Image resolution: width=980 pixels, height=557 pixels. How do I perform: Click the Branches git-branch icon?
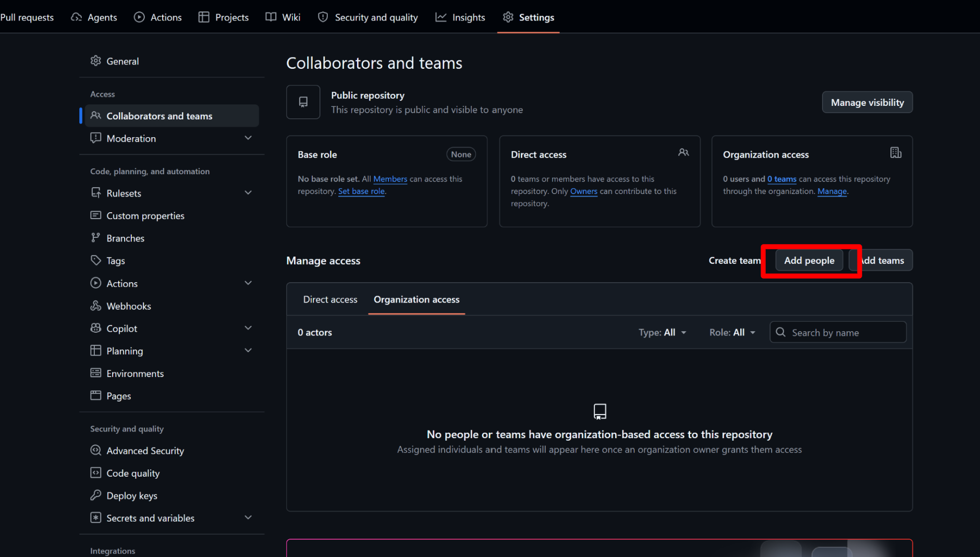click(x=95, y=238)
